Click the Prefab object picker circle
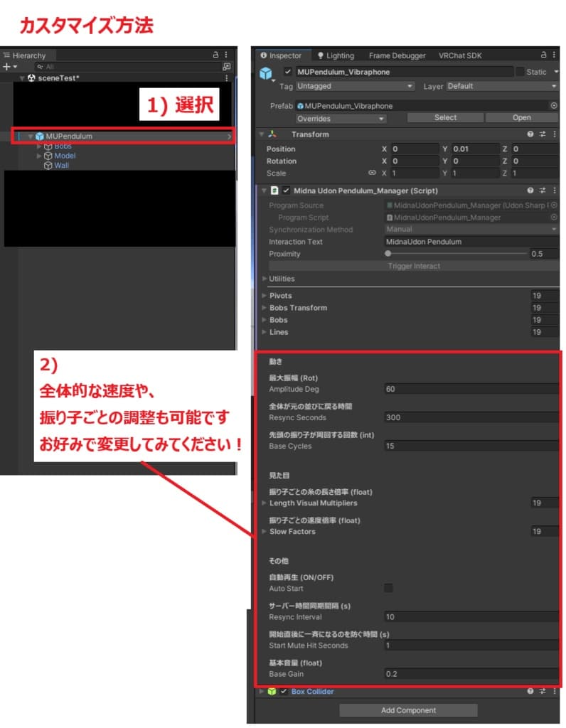The width and height of the screenshot is (566, 728). point(554,106)
